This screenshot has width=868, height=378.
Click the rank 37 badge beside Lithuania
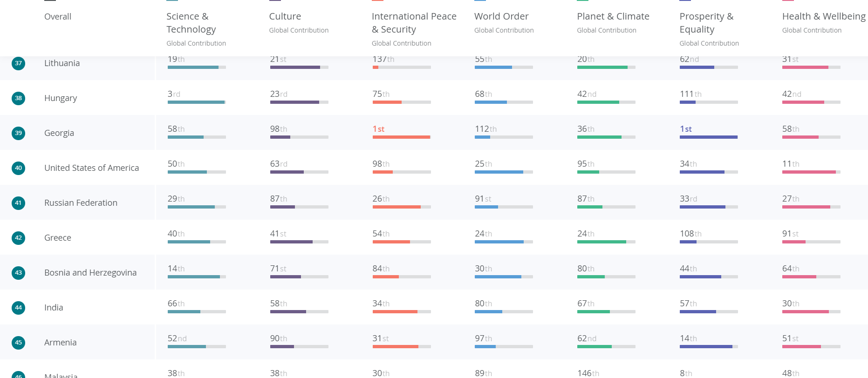(x=18, y=63)
